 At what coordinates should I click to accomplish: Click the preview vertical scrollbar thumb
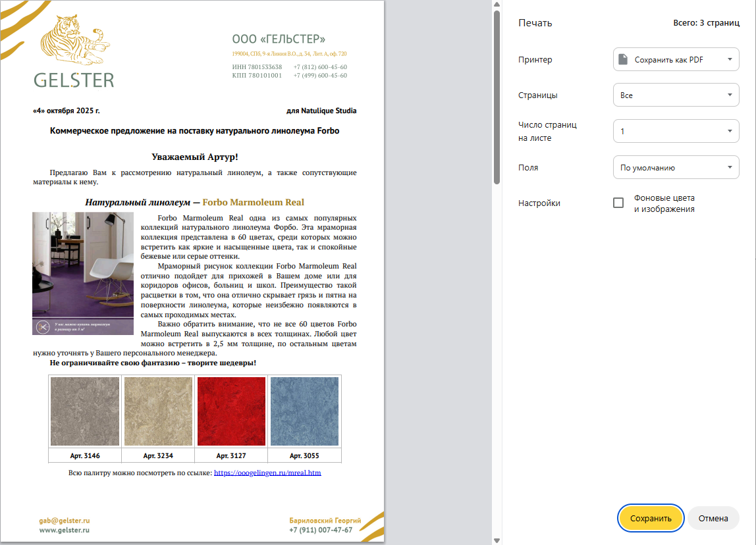pos(497,97)
